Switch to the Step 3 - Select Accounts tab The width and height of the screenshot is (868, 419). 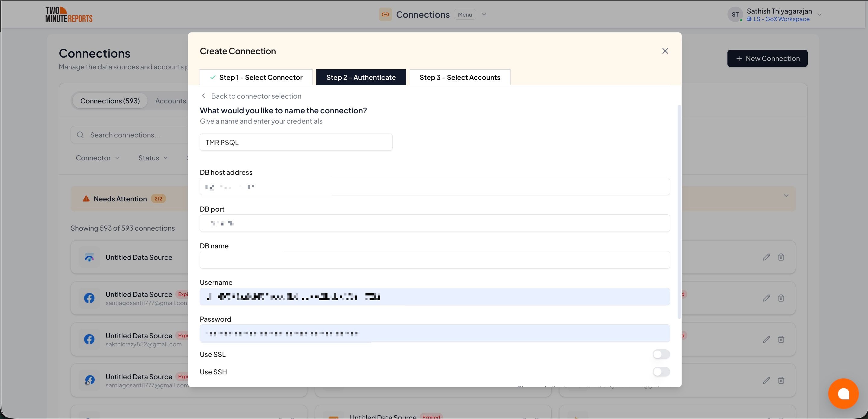[460, 77]
